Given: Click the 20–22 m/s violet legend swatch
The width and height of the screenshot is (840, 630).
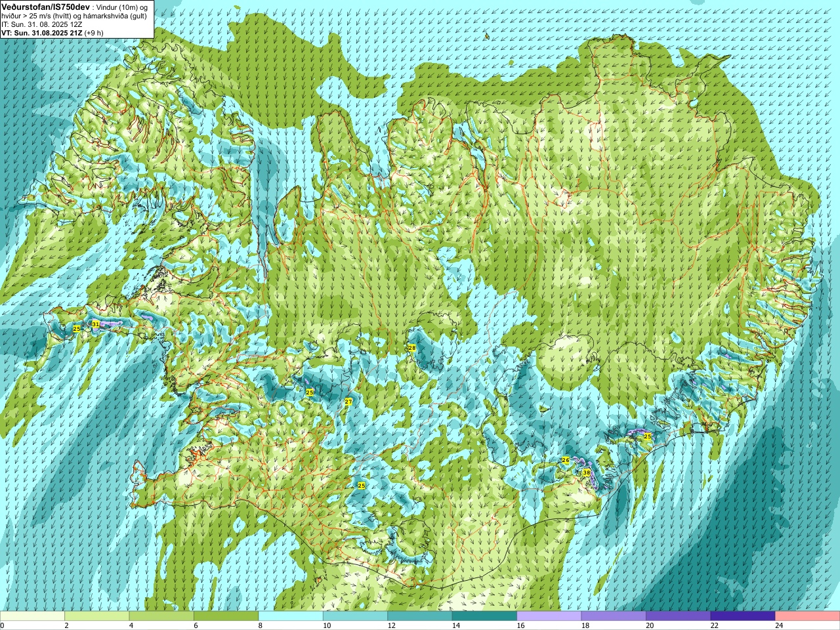Looking at the screenshot, I should point(679,616).
